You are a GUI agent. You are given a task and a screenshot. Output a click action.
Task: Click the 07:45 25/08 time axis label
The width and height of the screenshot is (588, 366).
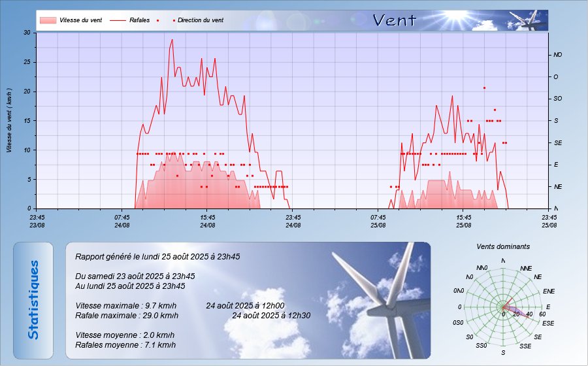click(x=378, y=221)
